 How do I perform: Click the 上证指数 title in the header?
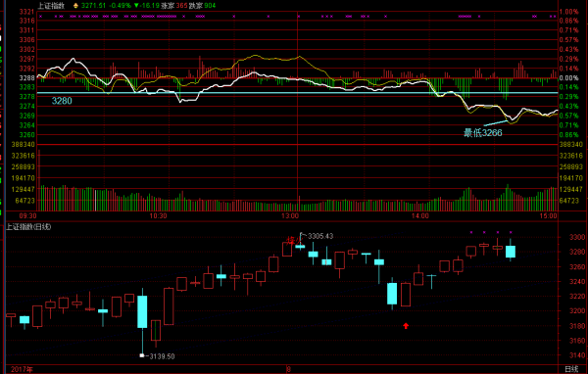coord(51,6)
